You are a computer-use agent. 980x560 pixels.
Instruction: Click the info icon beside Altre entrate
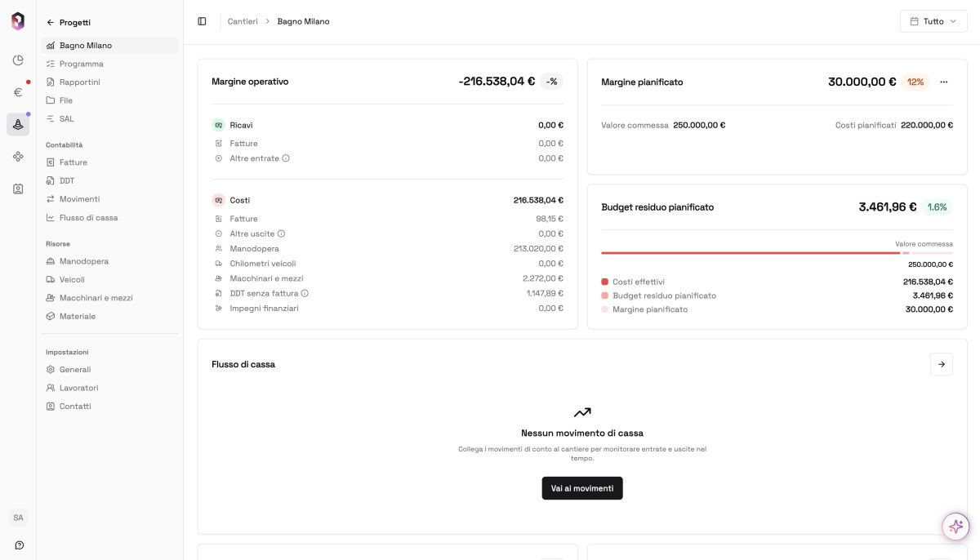286,158
